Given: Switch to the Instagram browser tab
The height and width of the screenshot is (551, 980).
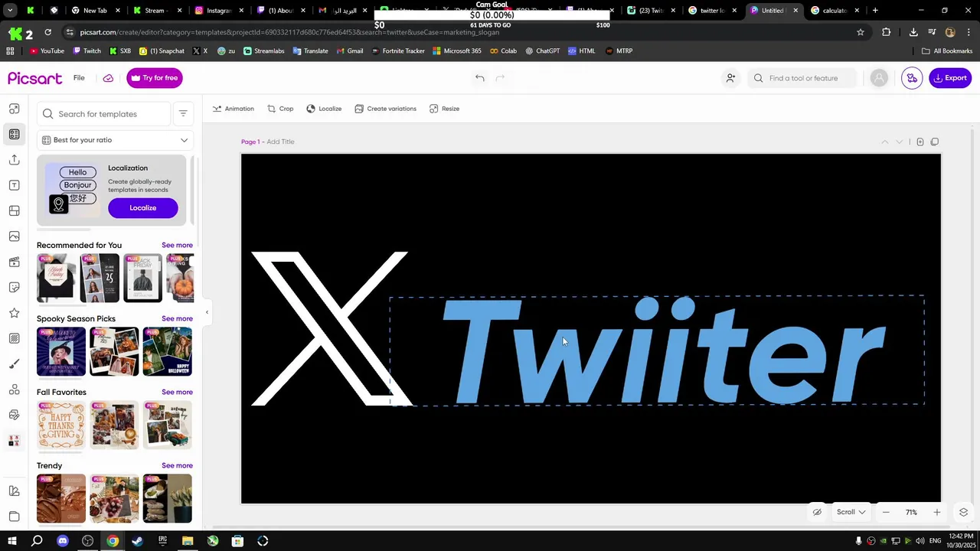Looking at the screenshot, I should click(214, 11).
